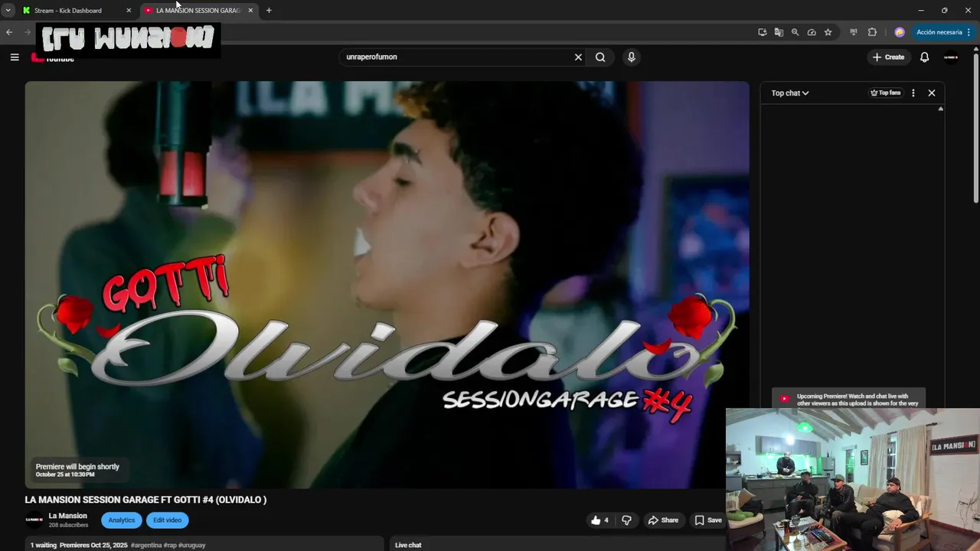The height and width of the screenshot is (551, 980).
Task: Share the Gotti session video
Action: pyautogui.click(x=663, y=520)
